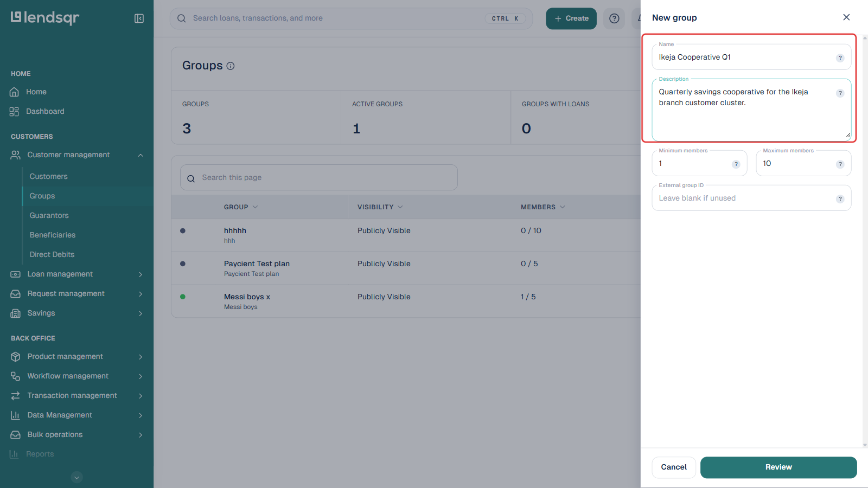Click the scroll-down chevron at the sidebar bottom
The image size is (868, 488).
pyautogui.click(x=77, y=478)
